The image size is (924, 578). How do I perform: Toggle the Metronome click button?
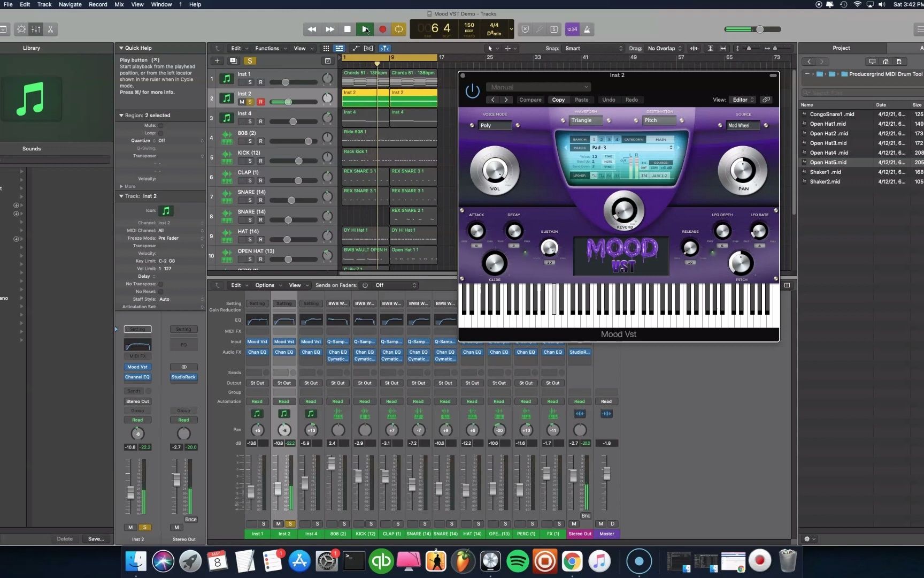point(587,29)
